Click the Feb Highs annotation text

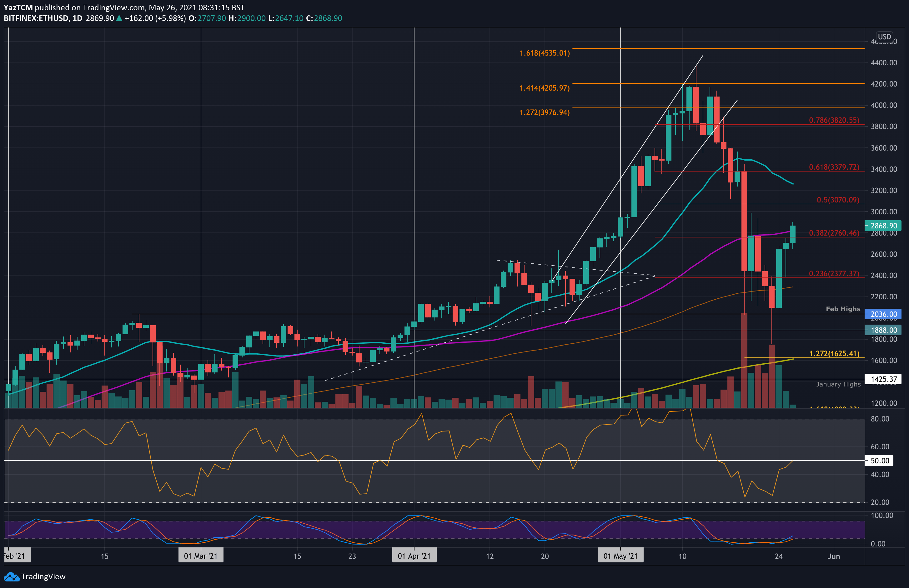(x=843, y=309)
